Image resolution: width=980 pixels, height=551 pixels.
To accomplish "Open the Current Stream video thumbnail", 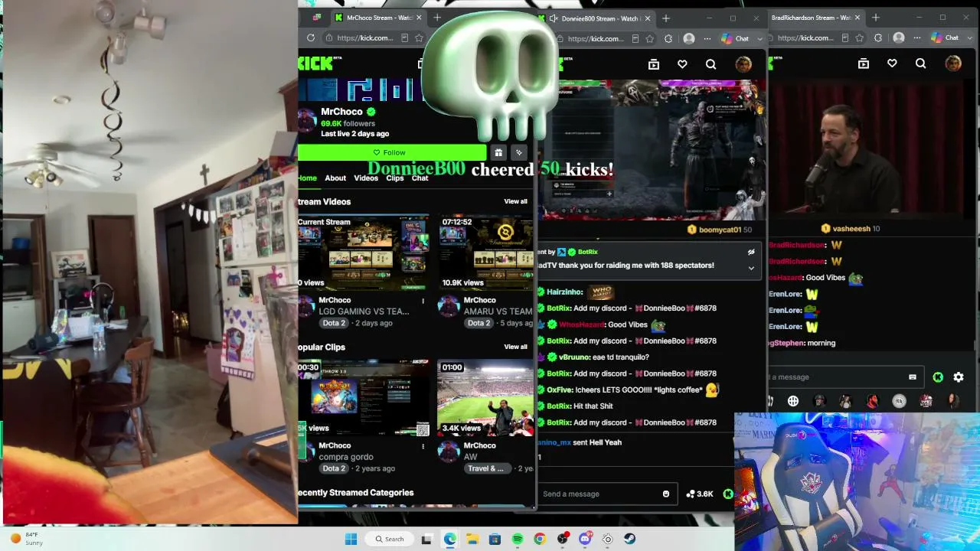I will [364, 253].
